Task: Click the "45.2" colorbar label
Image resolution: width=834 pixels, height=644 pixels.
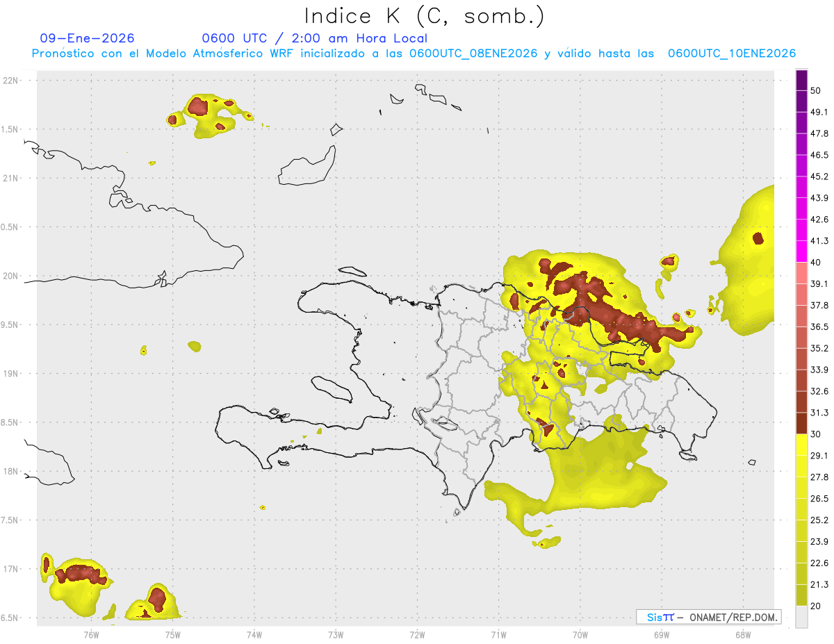Action: [x=819, y=176]
